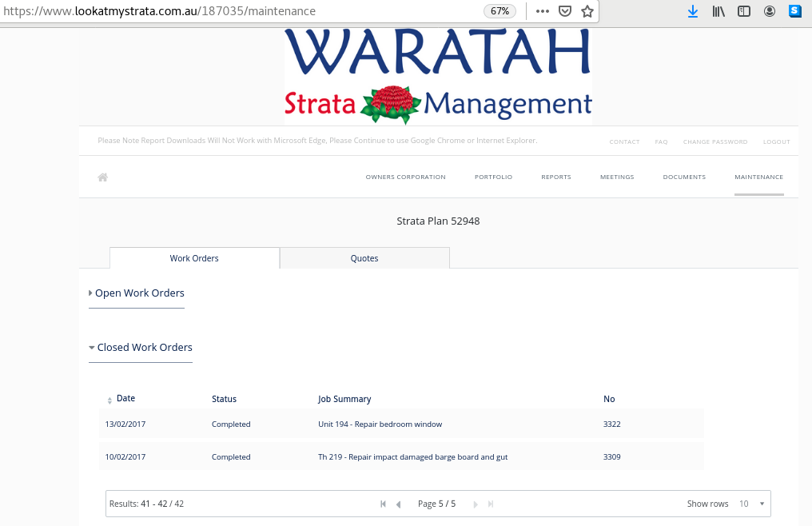Image resolution: width=812 pixels, height=526 pixels.
Task: Go to the home page via house icon
Action: [x=102, y=177]
